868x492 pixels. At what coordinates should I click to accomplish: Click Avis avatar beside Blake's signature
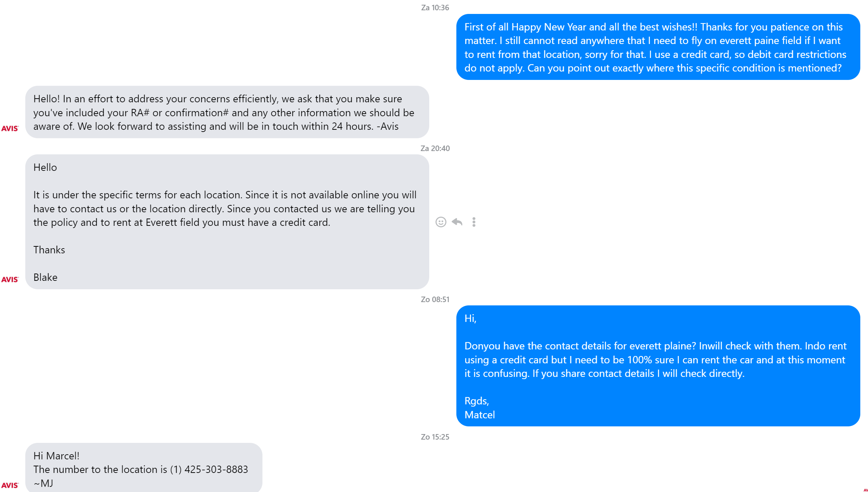tap(10, 279)
